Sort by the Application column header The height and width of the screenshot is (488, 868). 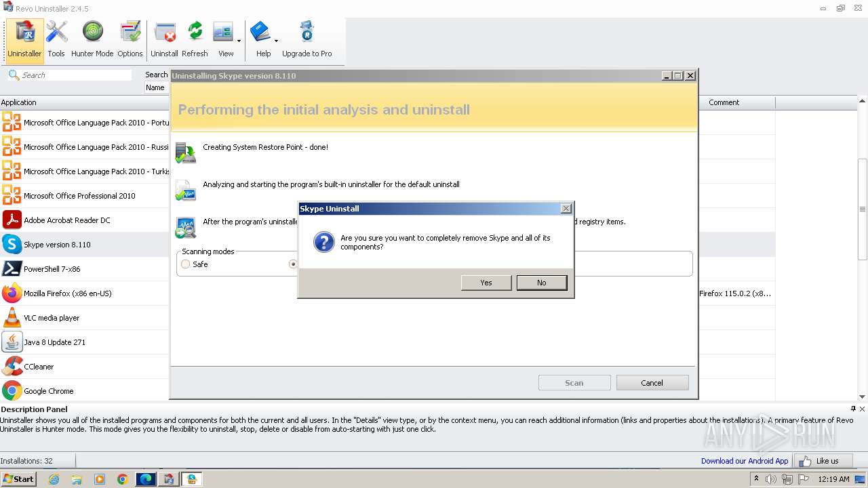(x=84, y=102)
